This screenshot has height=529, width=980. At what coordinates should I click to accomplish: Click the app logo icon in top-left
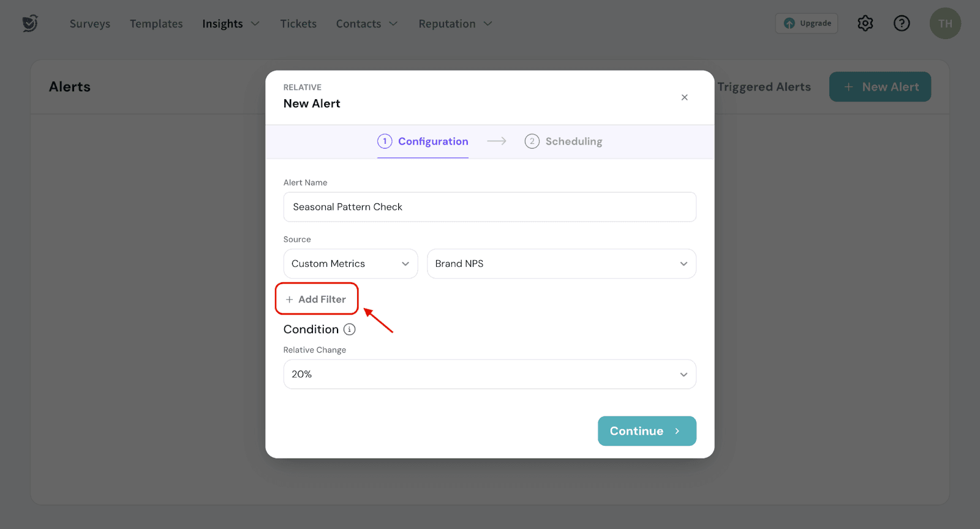pos(29,23)
